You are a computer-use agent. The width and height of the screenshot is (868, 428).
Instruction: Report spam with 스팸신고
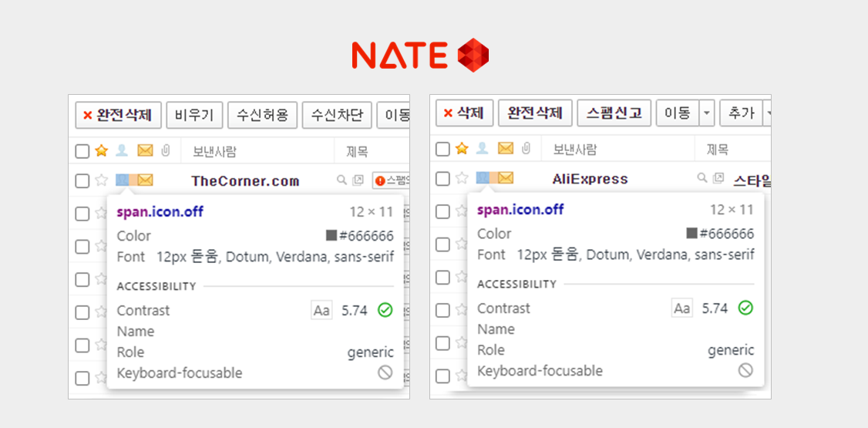614,113
